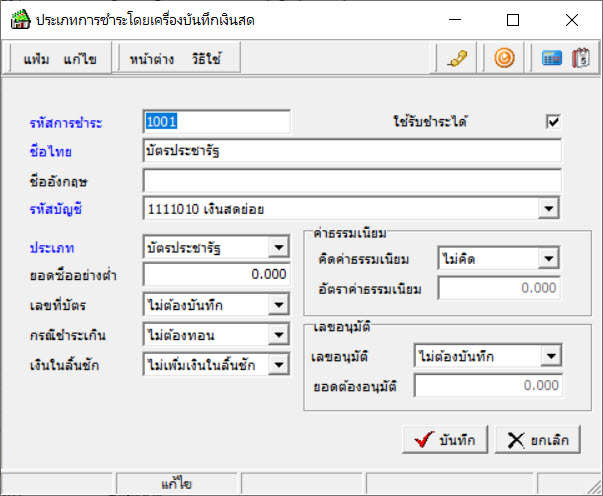Click the orange circular refresh icon
The width and height of the screenshot is (603, 496).
tap(504, 58)
